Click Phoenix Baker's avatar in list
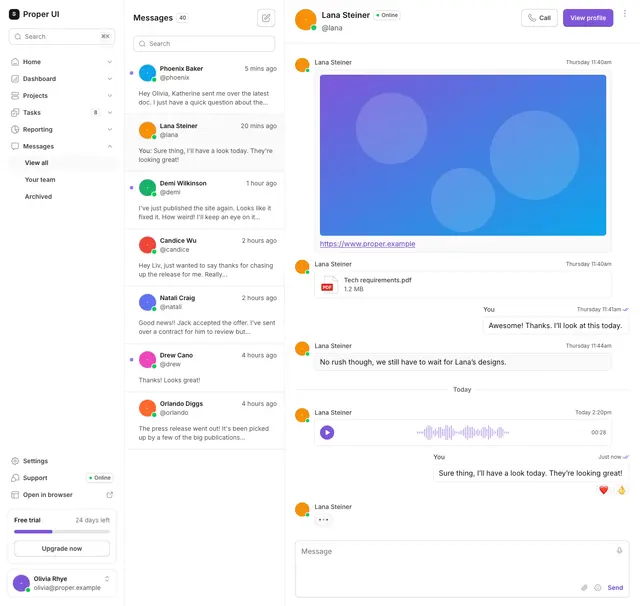Viewport: 640px width, 606px height. point(147,73)
